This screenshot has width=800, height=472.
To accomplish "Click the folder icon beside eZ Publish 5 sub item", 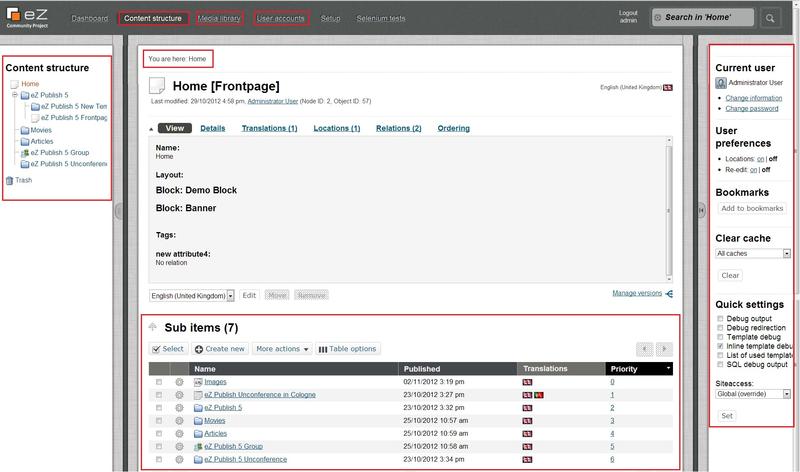I will coord(198,408).
